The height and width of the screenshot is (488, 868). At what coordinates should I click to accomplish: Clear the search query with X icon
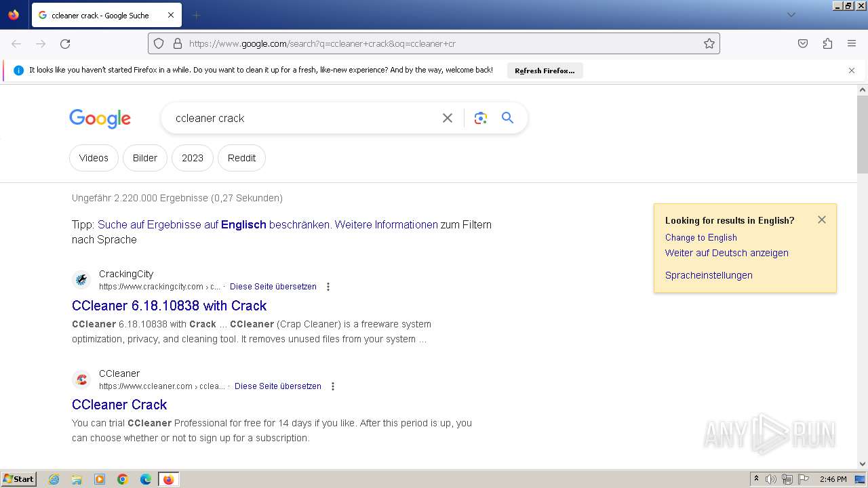click(448, 118)
